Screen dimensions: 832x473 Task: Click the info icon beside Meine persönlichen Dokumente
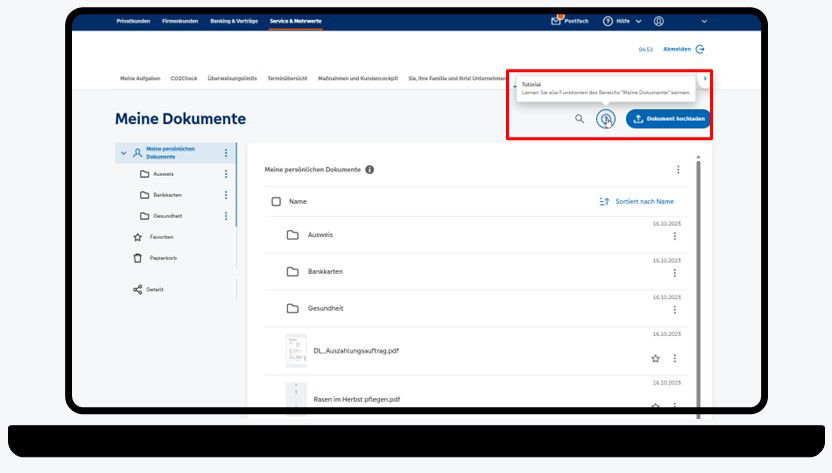(x=370, y=170)
